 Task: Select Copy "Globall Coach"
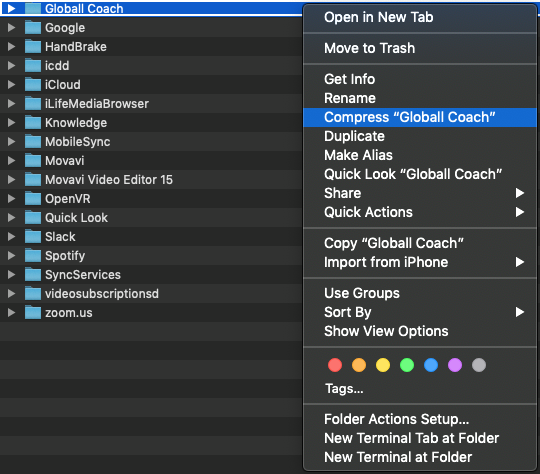[x=420, y=243]
